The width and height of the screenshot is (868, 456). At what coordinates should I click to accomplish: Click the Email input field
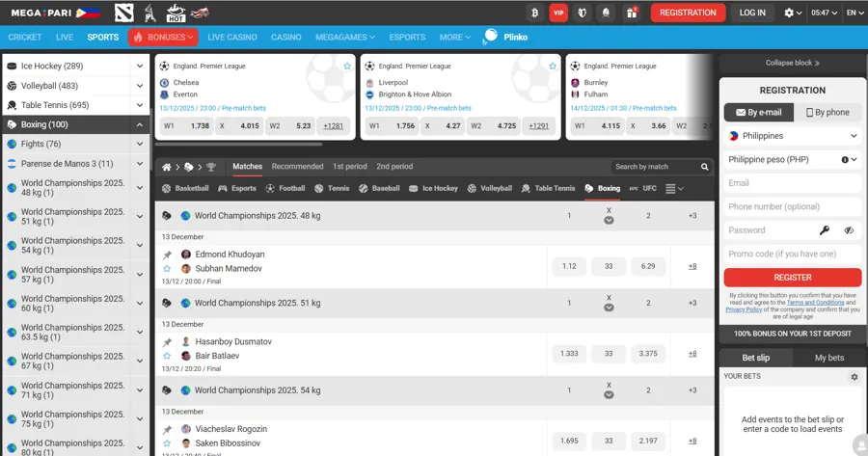pyautogui.click(x=793, y=183)
